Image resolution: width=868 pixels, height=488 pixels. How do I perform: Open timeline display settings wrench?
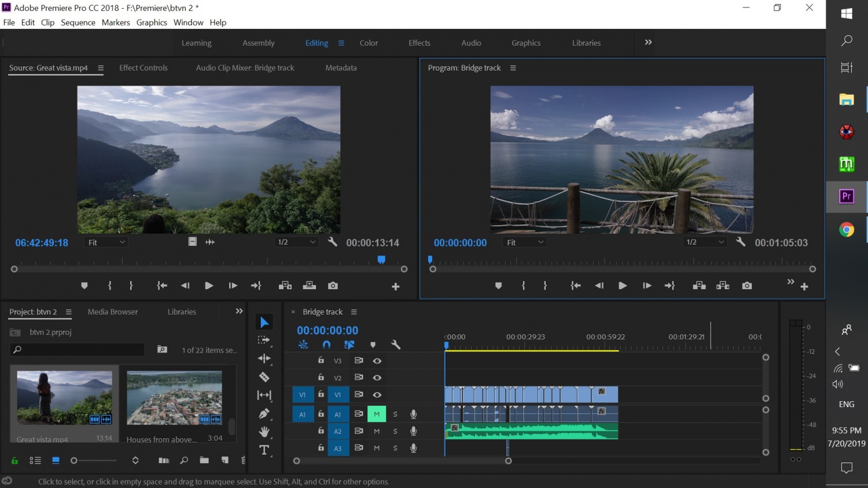point(396,345)
